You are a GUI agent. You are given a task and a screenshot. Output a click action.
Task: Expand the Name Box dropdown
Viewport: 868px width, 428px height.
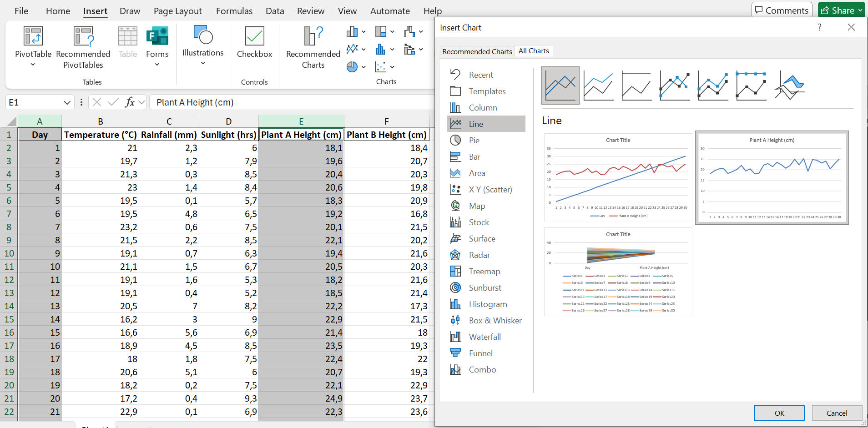coord(67,103)
